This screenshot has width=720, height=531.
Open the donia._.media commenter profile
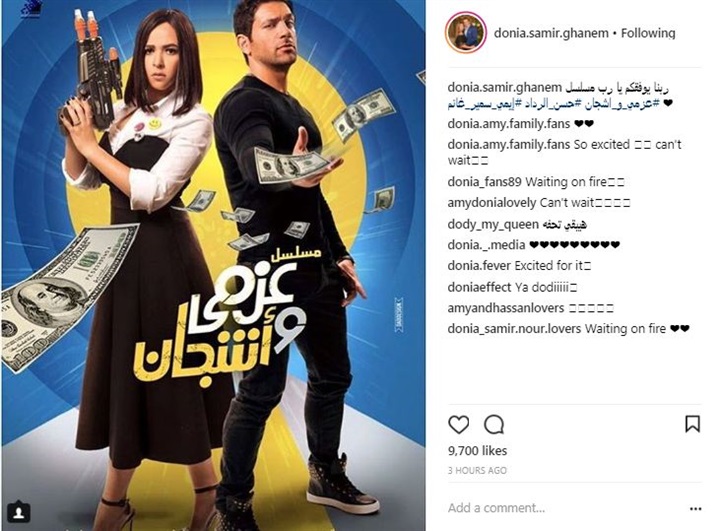tap(486, 245)
